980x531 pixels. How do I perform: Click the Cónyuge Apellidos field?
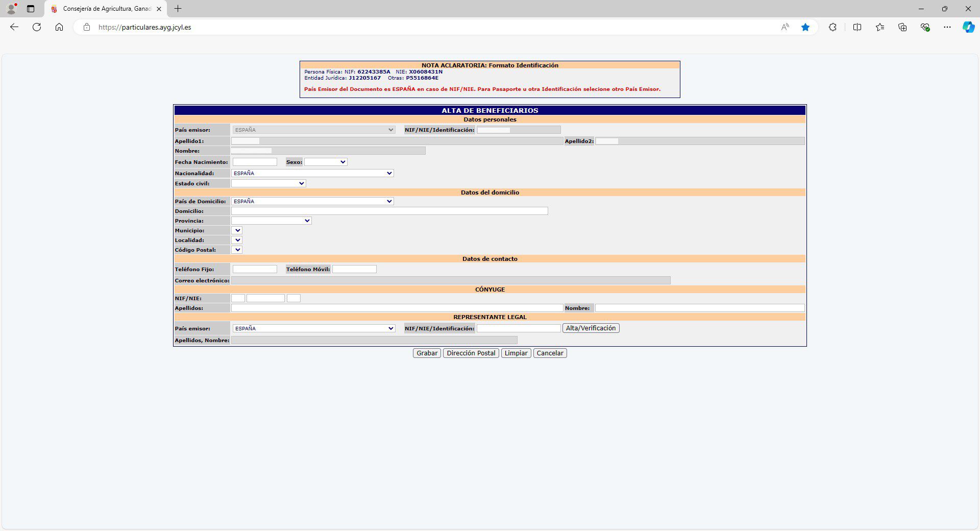pos(397,308)
